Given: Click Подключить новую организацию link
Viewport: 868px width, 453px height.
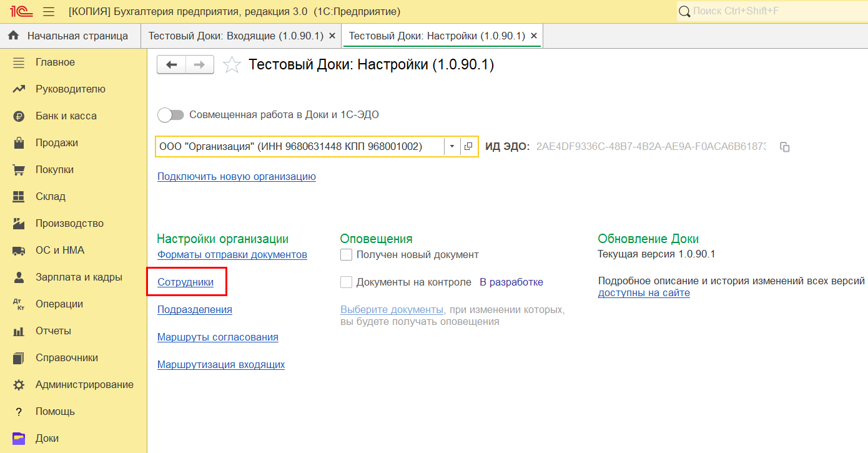Looking at the screenshot, I should (x=237, y=177).
